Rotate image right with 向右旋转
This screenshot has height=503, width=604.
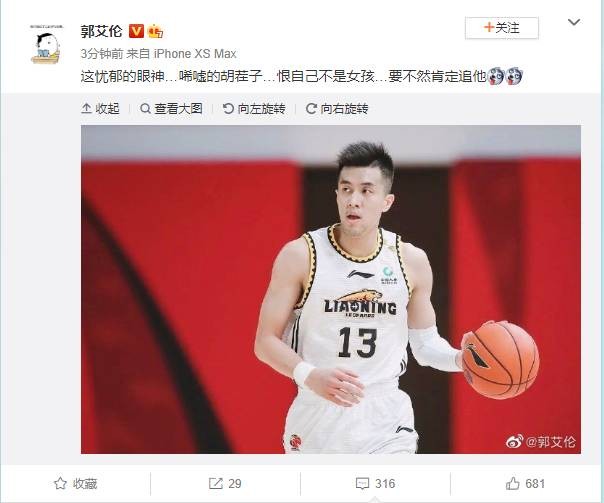click(x=337, y=109)
